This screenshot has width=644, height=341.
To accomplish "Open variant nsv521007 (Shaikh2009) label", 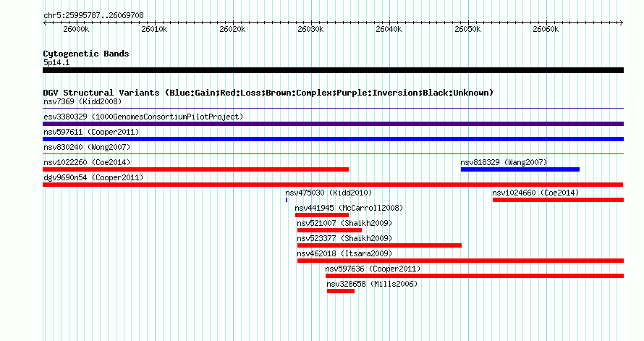I will (x=344, y=223).
